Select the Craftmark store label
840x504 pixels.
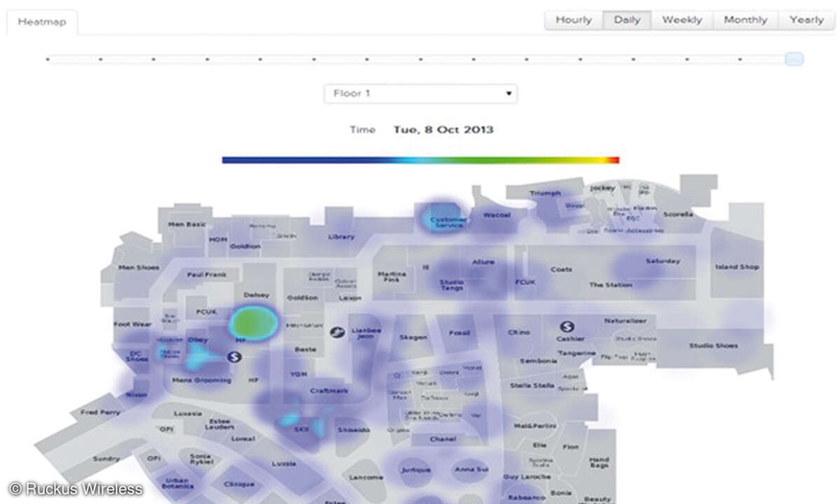click(x=329, y=391)
